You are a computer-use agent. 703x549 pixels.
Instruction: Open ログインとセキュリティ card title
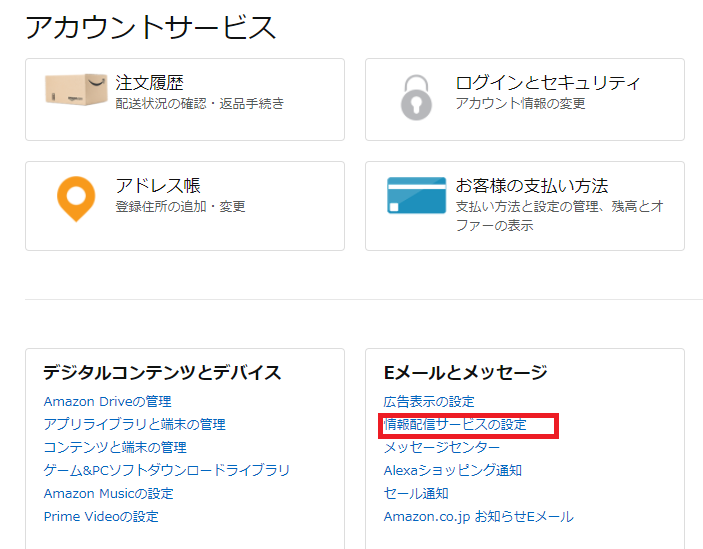(548, 83)
